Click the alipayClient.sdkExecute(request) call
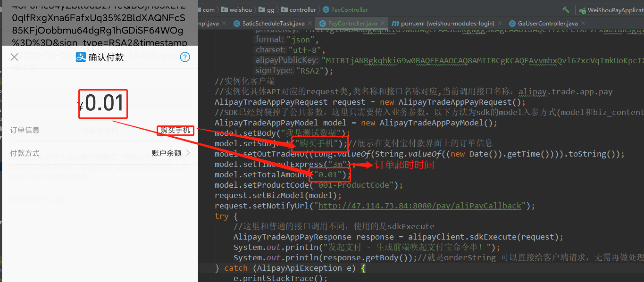Screen dimensions: 644x282 click(x=483, y=237)
